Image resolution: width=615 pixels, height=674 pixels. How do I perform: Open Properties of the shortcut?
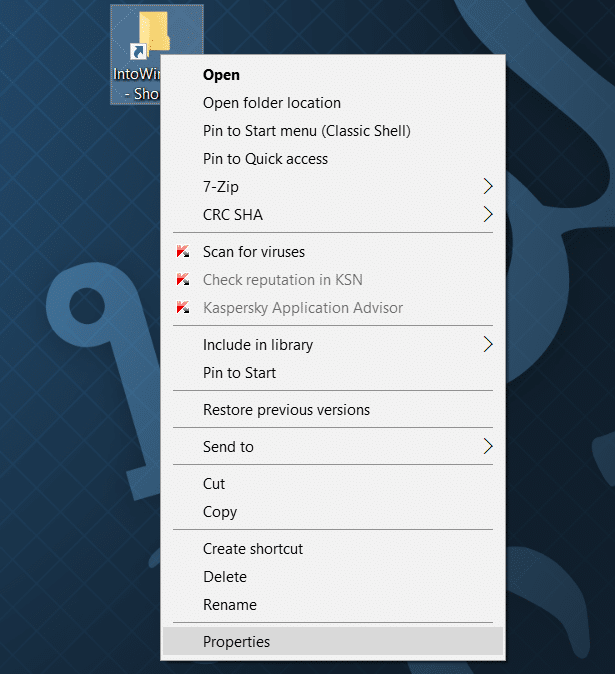[x=333, y=641]
